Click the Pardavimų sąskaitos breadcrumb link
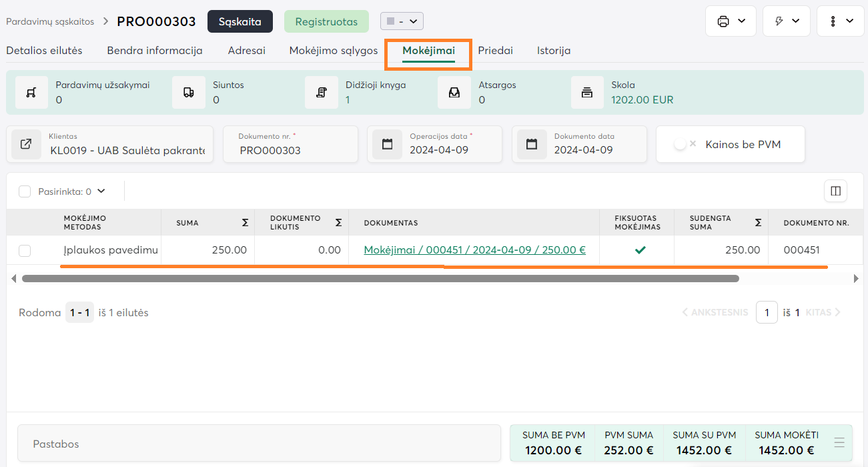This screenshot has height=467, width=868. [50, 22]
